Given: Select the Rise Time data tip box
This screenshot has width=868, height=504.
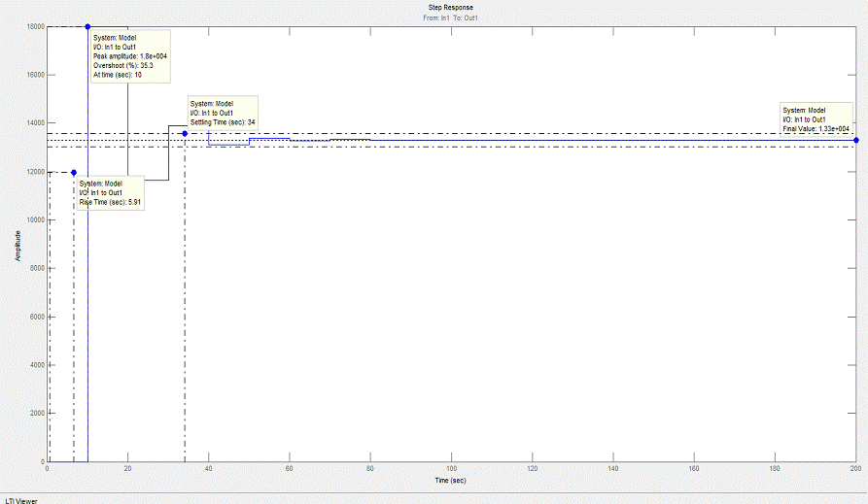Looking at the screenshot, I should [x=110, y=192].
